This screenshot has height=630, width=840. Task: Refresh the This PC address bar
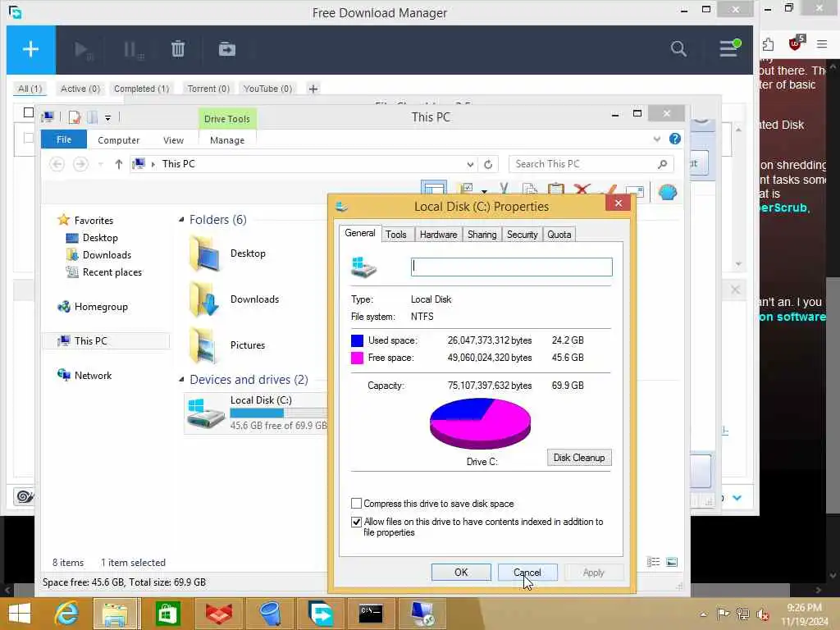488,164
